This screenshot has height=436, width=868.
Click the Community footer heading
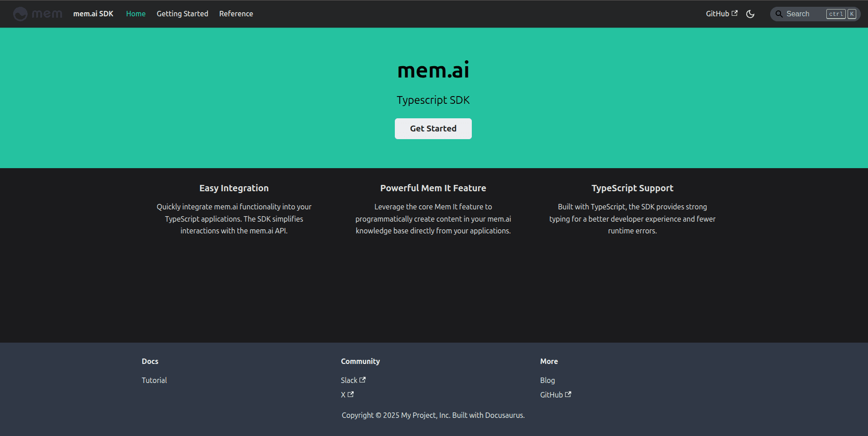coord(360,361)
